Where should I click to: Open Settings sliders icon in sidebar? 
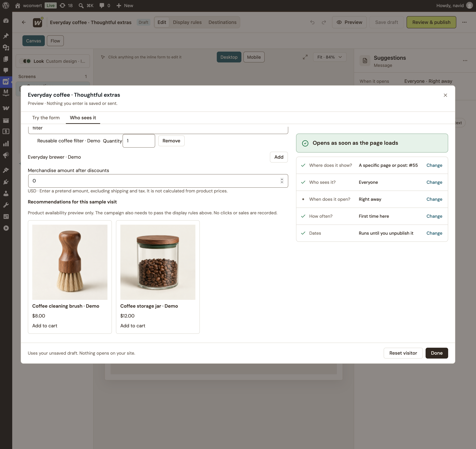point(6,217)
